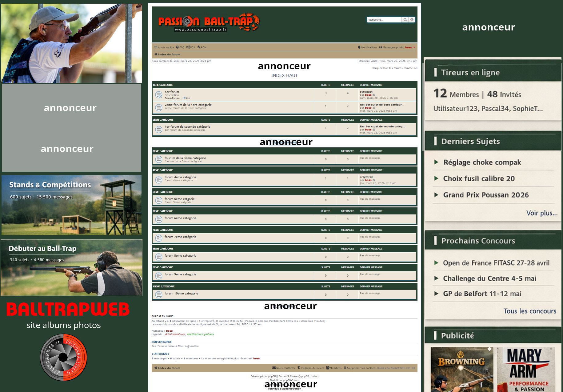This screenshot has width=563, height=392.
Task: Expand Réglage choke compak topic arrow
Action: [436, 162]
